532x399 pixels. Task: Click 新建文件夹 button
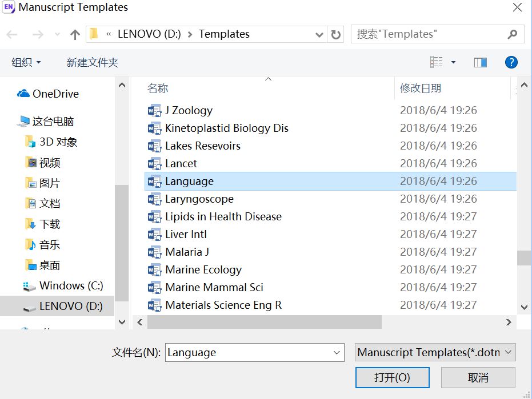pos(93,62)
